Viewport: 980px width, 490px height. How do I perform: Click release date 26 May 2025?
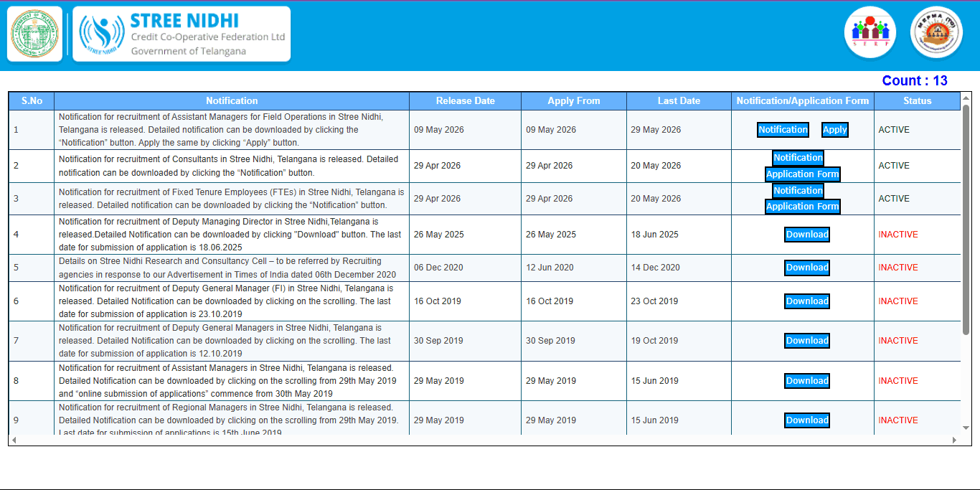(439, 235)
